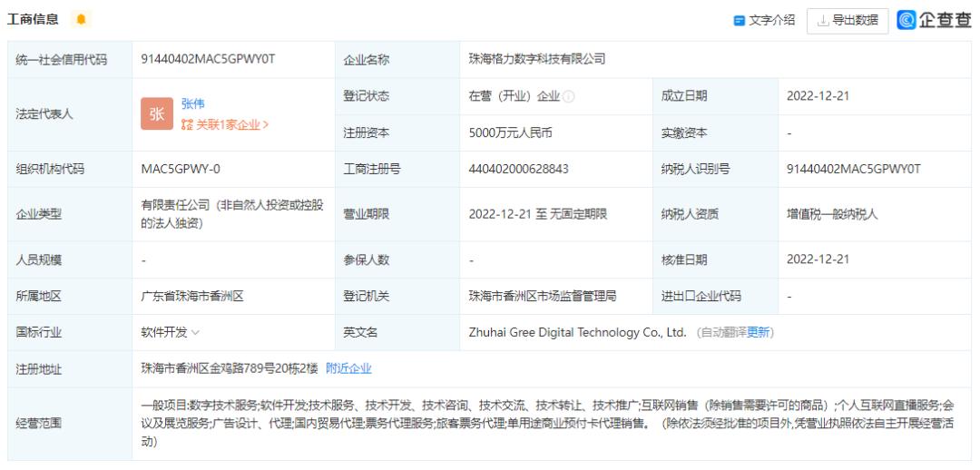Select registered capital 5000万元人民币

coord(511,132)
